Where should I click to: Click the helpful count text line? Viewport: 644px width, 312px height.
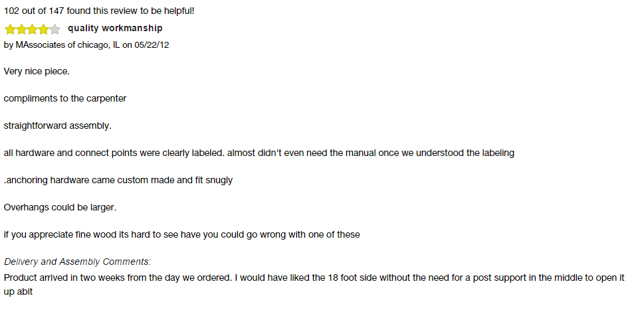[x=99, y=11]
